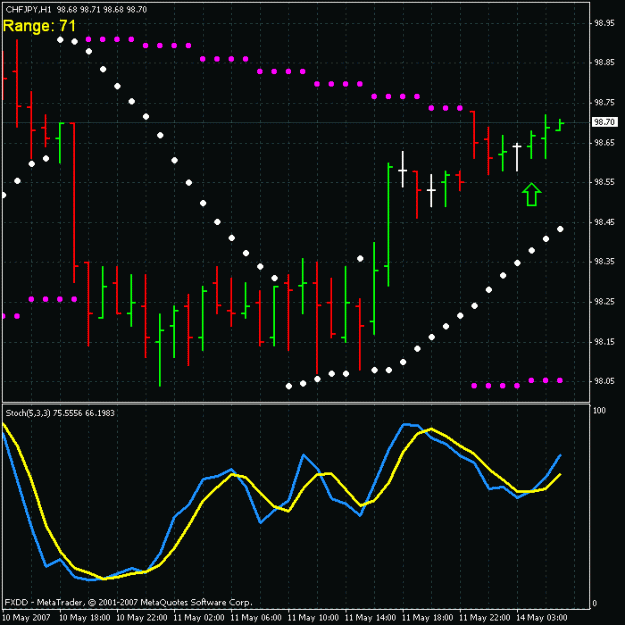Click the "10 May 22:00" time label
This screenshot has width=625, height=625.
[142, 618]
